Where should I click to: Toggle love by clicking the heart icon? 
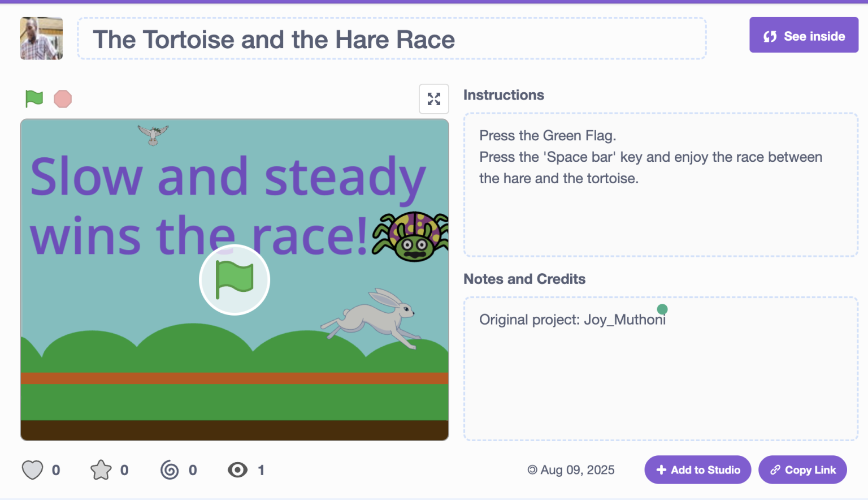32,469
